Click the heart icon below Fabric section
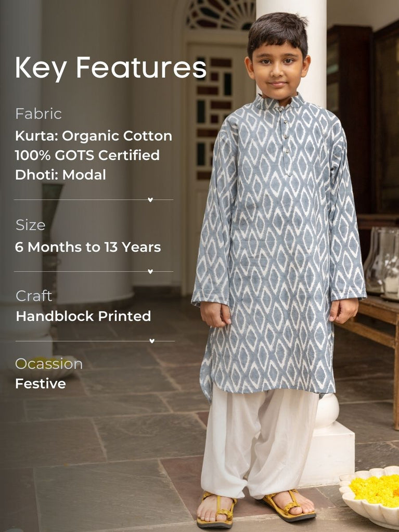 pyautogui.click(x=150, y=200)
